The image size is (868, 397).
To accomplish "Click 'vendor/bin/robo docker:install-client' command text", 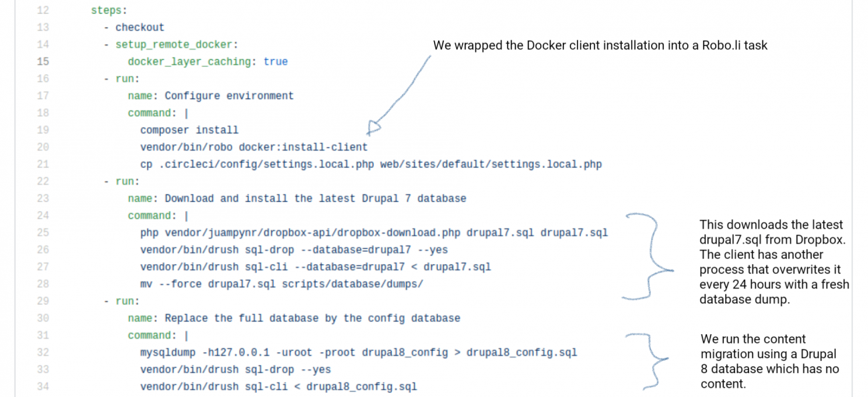I will tap(254, 147).
